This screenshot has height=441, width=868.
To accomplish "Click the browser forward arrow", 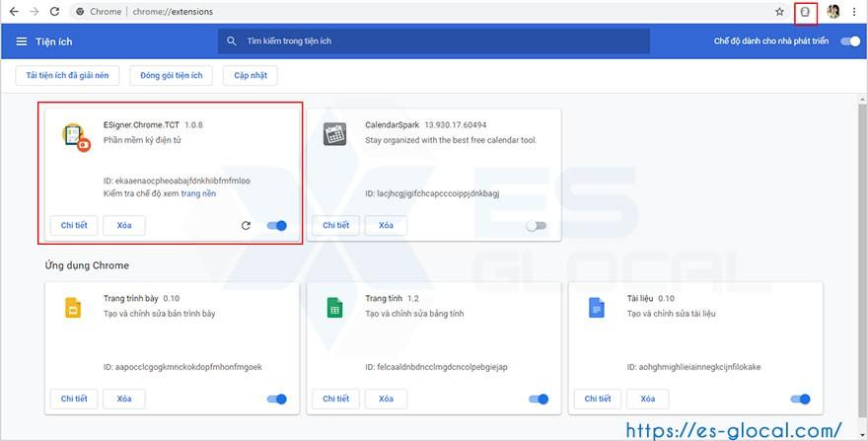I will 35,12.
